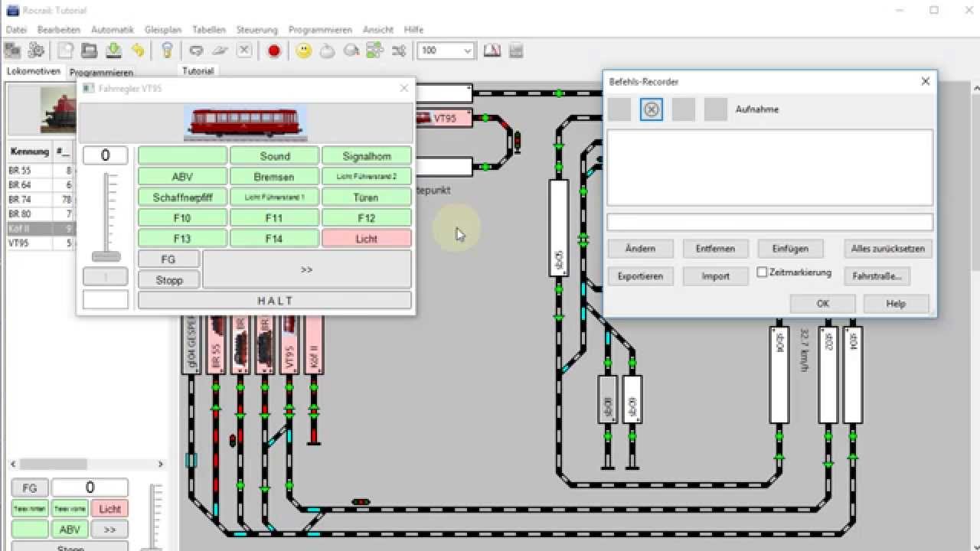
Task: Click the crossed-arrows shuffle toolbar icon
Action: 399,51
